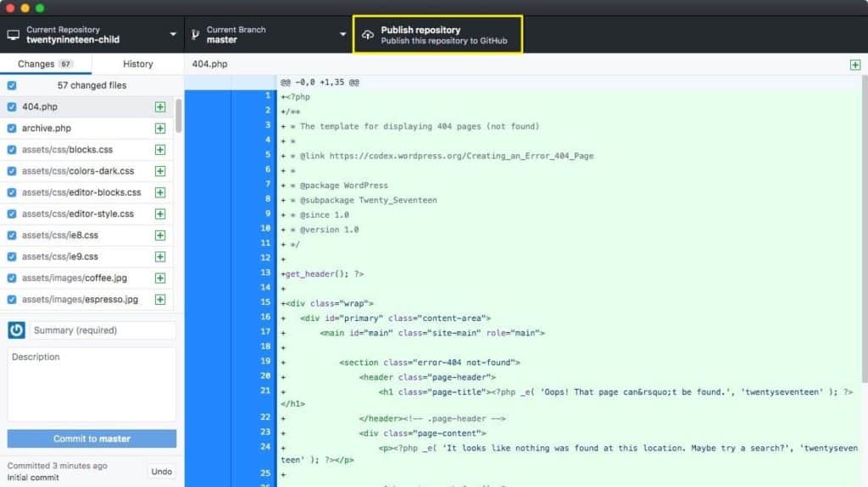Click the repository monitor icon
This screenshot has height=487, width=868.
[14, 35]
